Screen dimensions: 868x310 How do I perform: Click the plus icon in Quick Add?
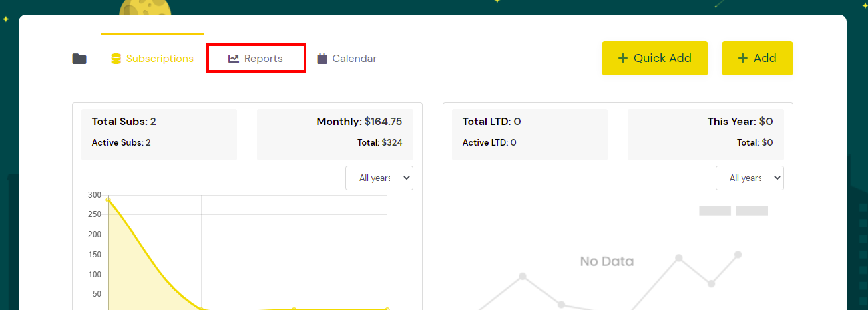point(623,58)
